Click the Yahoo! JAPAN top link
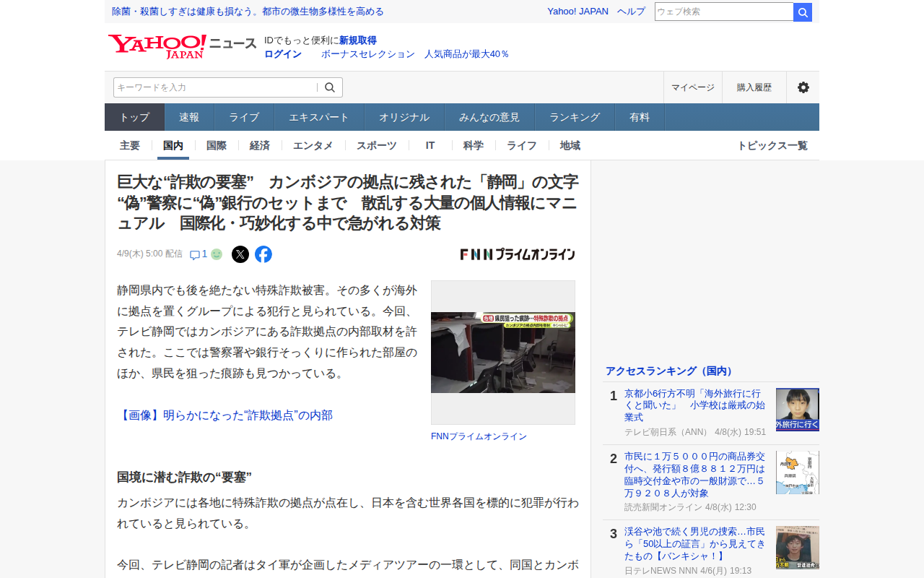 (577, 12)
